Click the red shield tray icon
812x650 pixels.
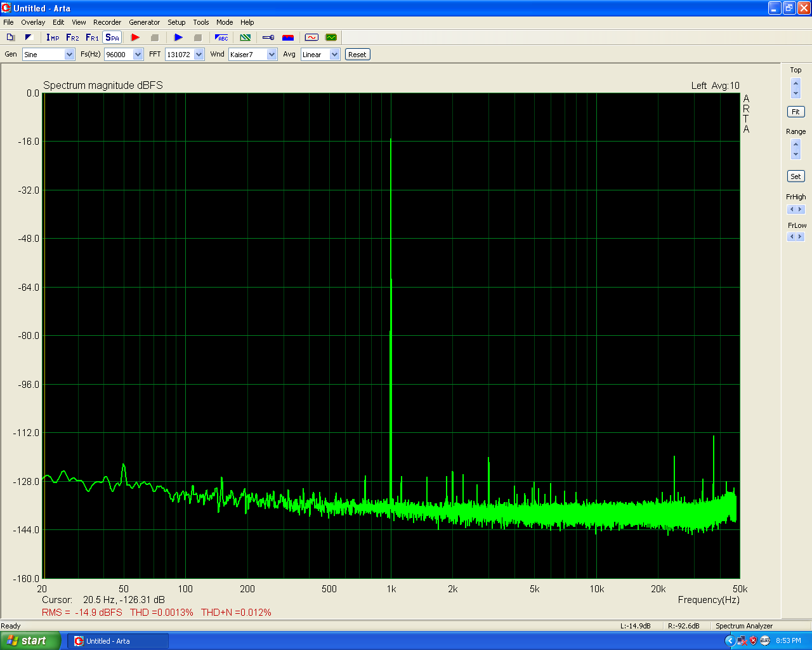point(753,640)
